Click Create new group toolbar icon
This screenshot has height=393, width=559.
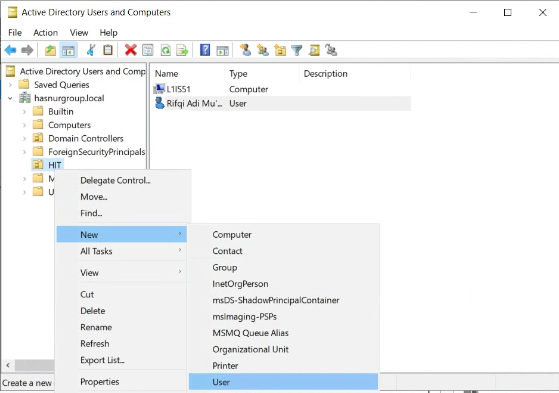[263, 50]
